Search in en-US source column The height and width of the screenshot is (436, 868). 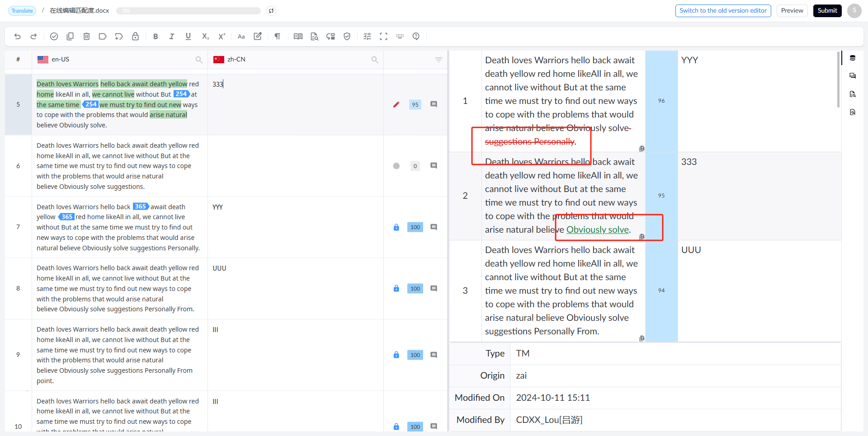pos(198,60)
